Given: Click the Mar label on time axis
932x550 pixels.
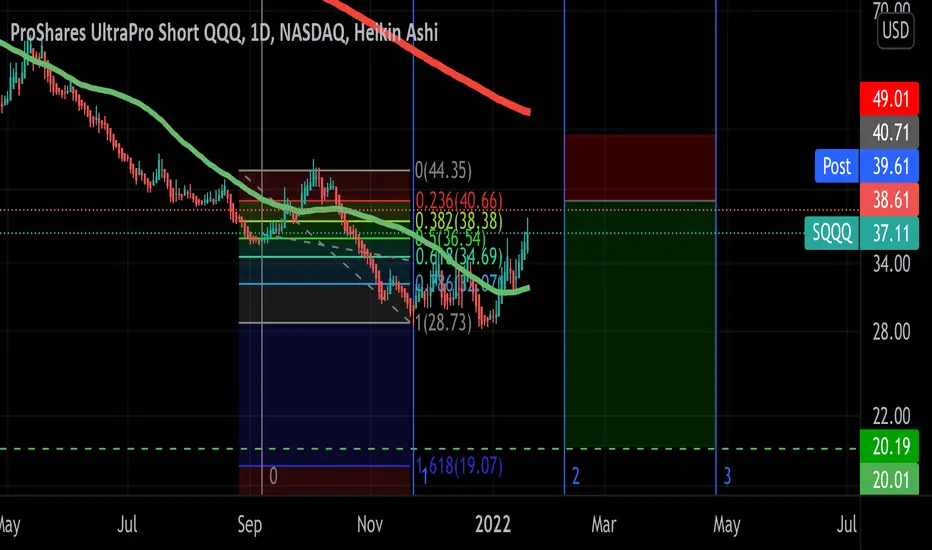Looking at the screenshot, I should 604,524.
